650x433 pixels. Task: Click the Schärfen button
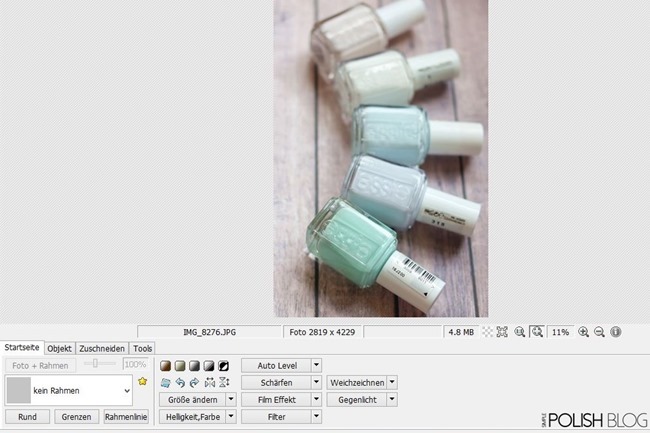[276, 382]
